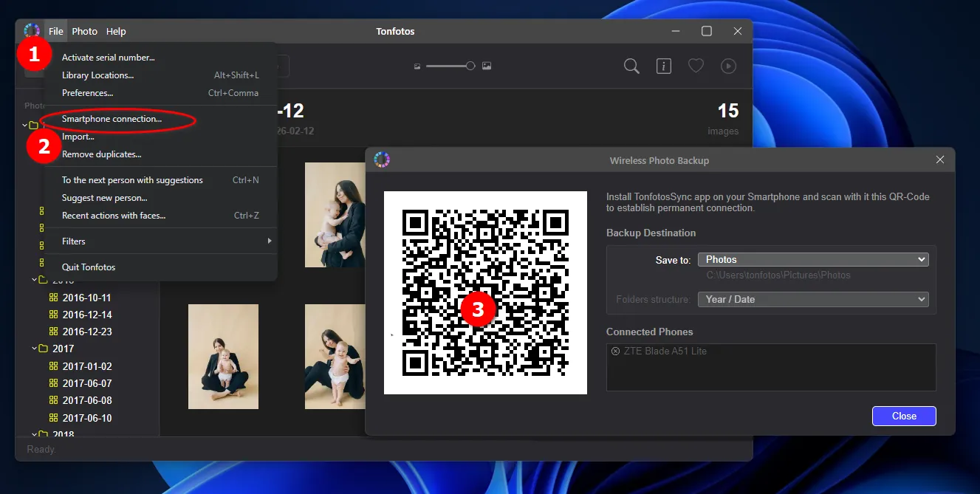Open the Save to dropdown showing Photos
980x494 pixels.
(x=813, y=259)
